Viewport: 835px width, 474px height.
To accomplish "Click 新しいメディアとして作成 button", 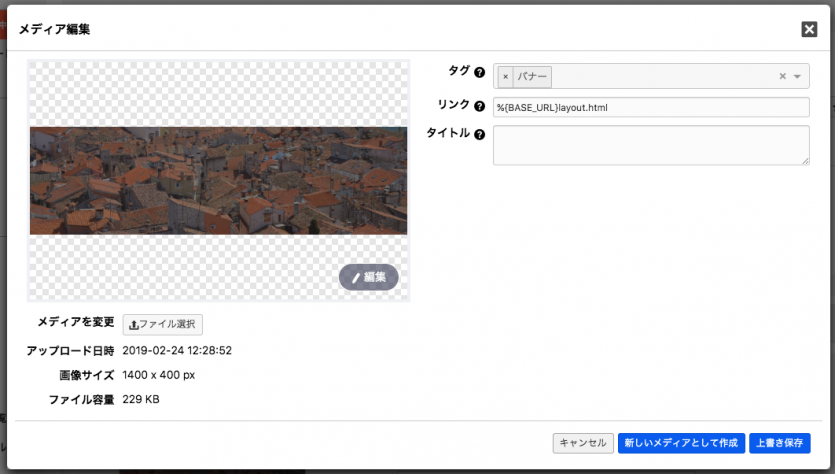I will [680, 443].
